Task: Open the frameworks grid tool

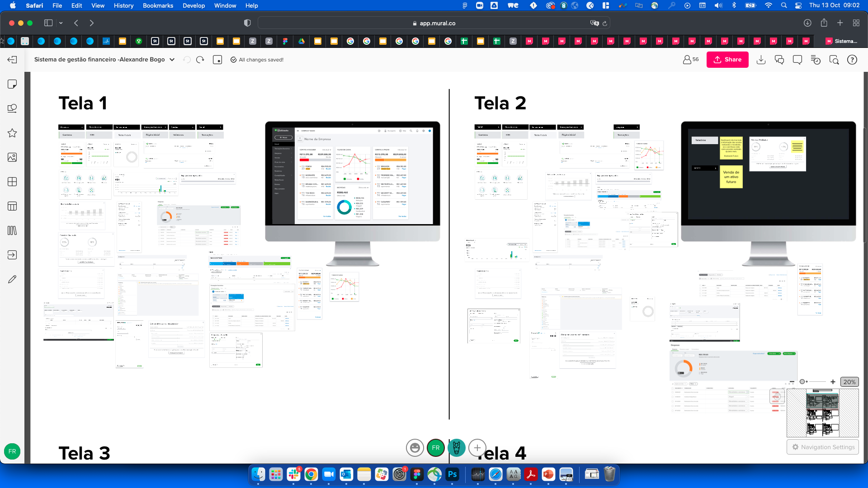Action: click(x=12, y=182)
